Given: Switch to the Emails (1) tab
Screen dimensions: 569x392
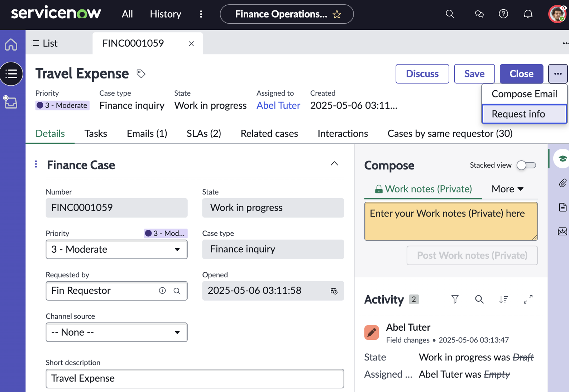Looking at the screenshot, I should tap(147, 134).
